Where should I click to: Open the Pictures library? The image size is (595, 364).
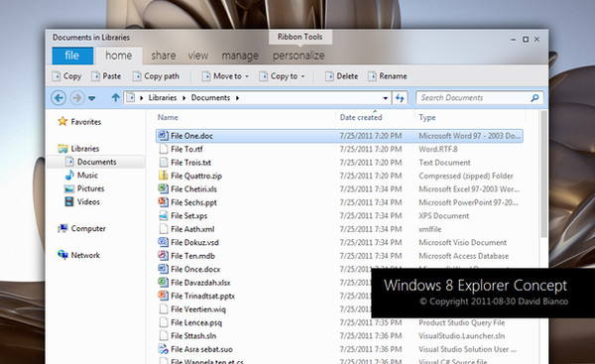tap(84, 188)
